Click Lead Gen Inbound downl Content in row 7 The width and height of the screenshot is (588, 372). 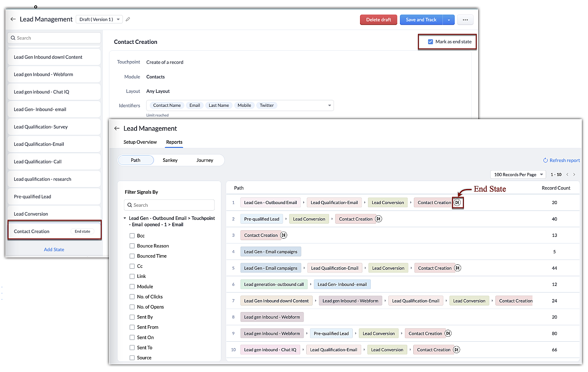pyautogui.click(x=276, y=301)
